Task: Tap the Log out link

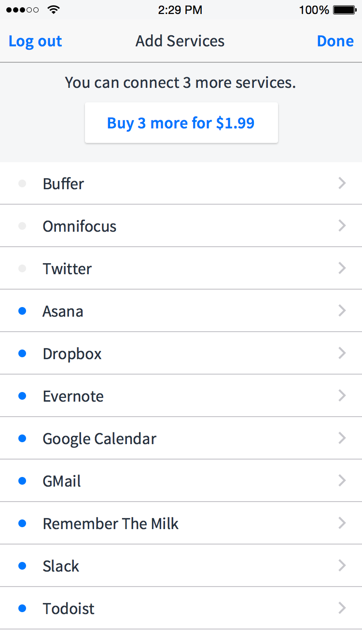Action: pos(35,41)
